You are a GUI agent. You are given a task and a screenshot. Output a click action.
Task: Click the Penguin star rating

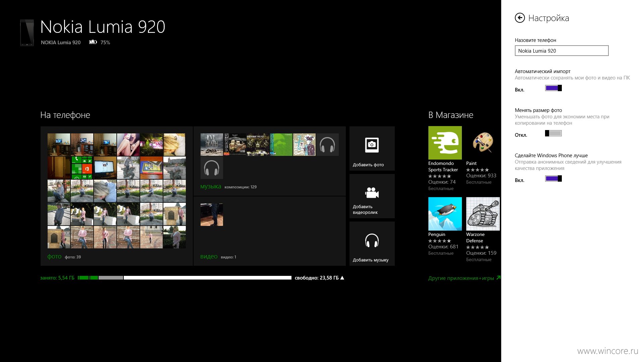tap(440, 241)
